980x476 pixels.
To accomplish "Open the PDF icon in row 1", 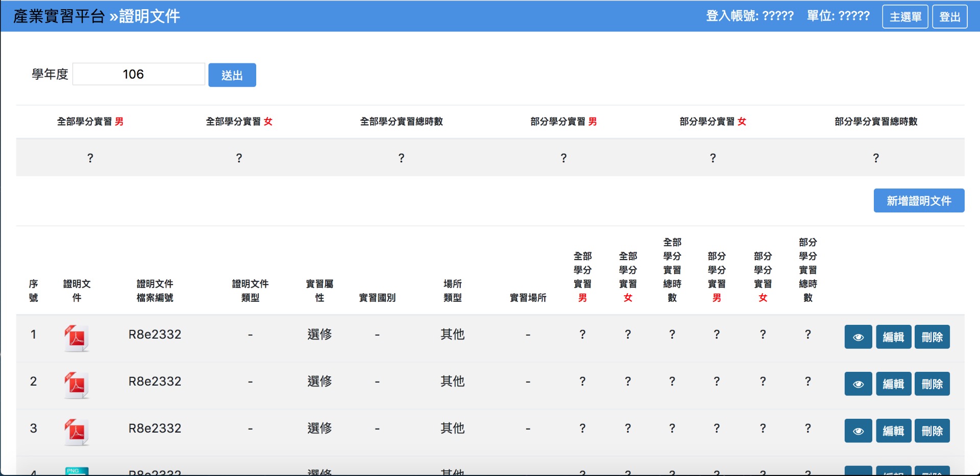I will coord(77,338).
